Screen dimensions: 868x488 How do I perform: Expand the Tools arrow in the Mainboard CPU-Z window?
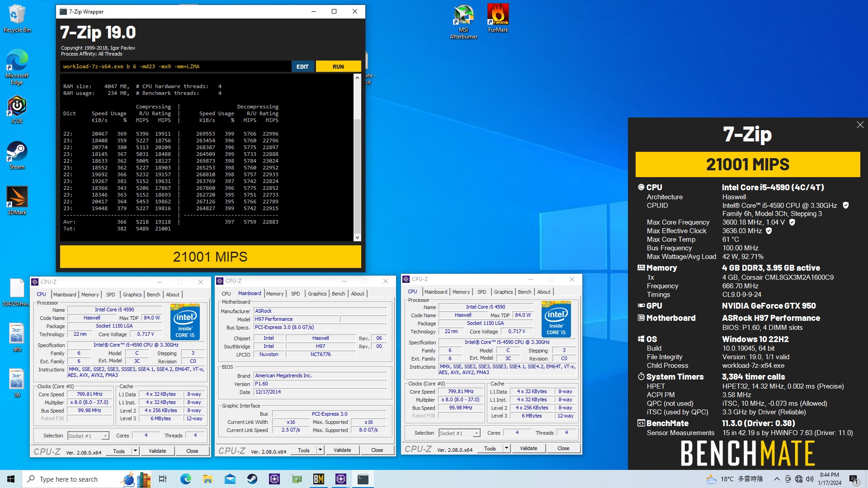pyautogui.click(x=320, y=450)
